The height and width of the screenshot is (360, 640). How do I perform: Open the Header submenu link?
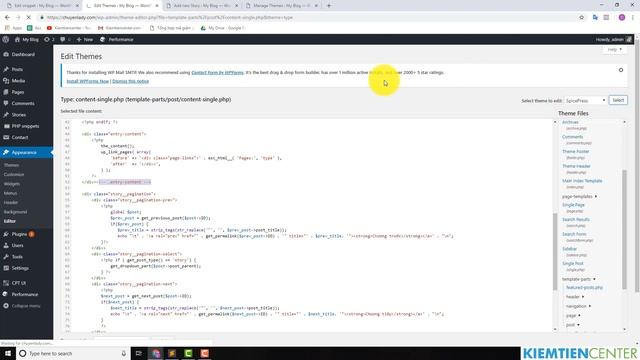(11, 203)
